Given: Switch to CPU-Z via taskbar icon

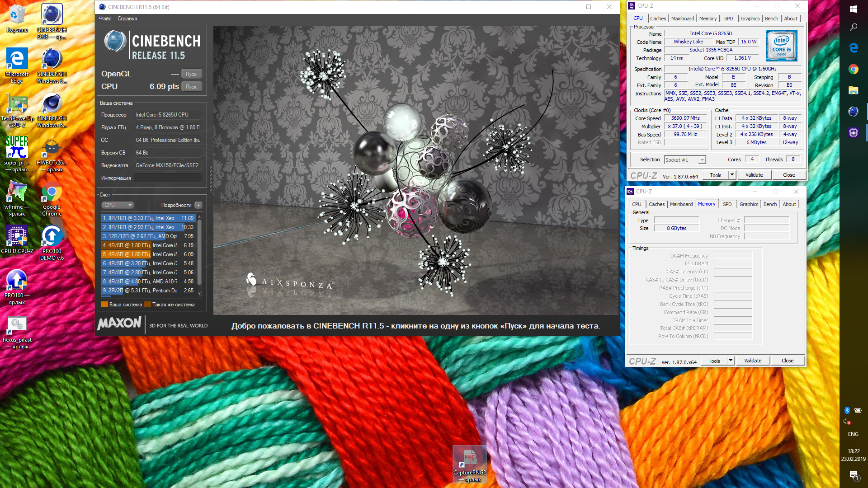Looking at the screenshot, I should point(854,132).
